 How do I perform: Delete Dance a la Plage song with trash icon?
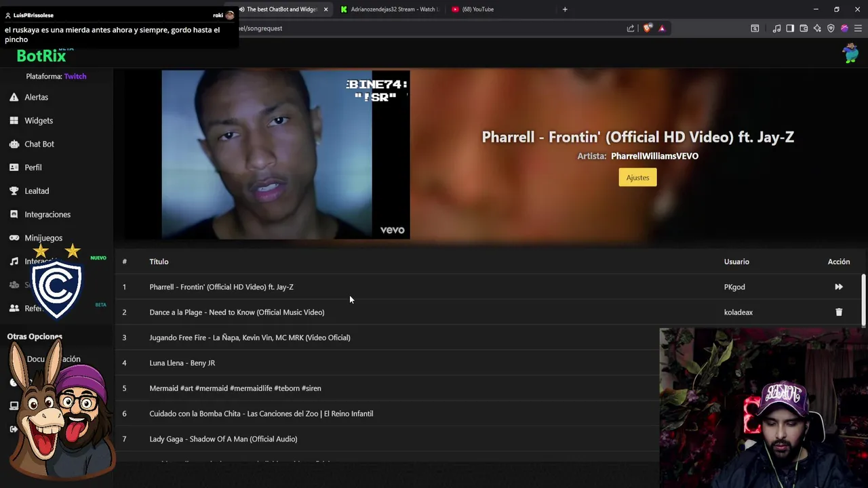pos(839,312)
